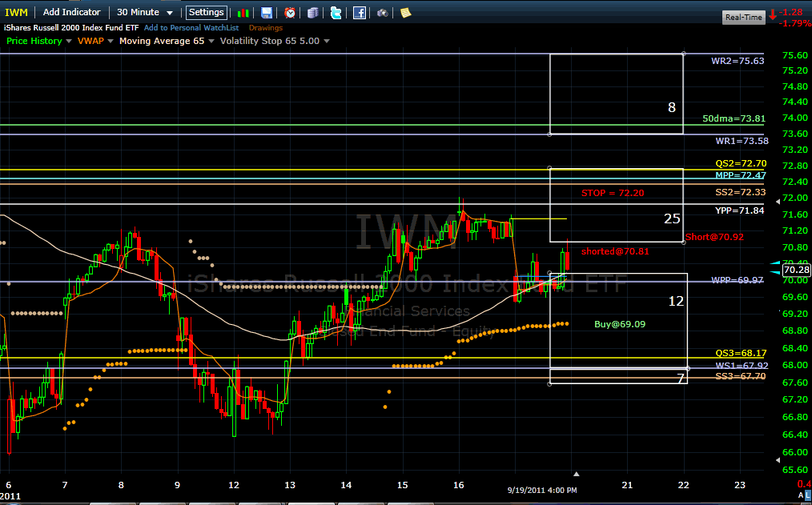Click the cyan arrows beside the 70.28 price flag
This screenshot has width=812, height=505.
(x=775, y=268)
